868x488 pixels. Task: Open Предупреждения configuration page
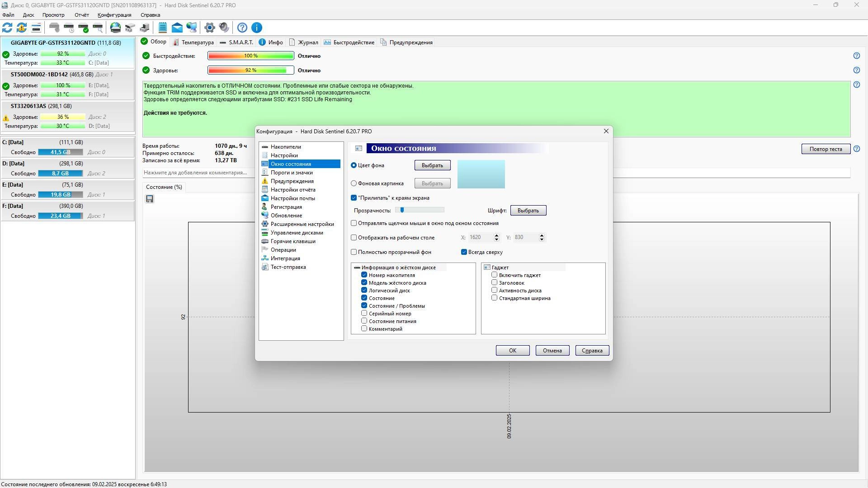click(x=292, y=181)
